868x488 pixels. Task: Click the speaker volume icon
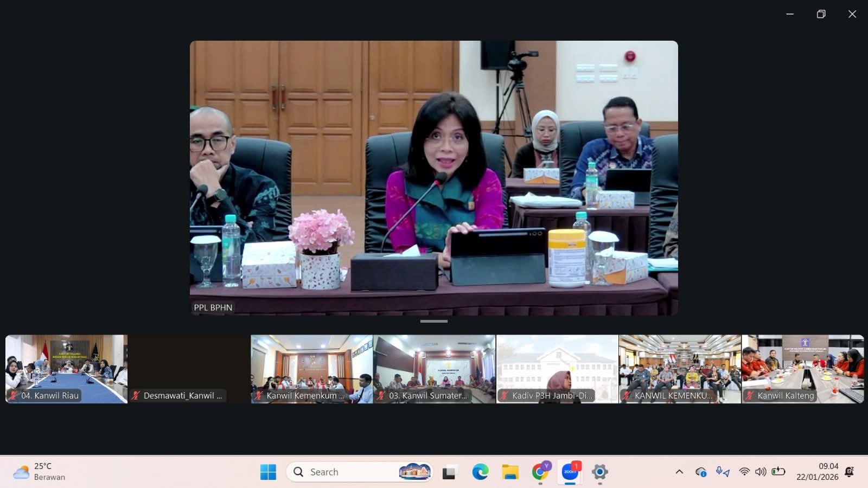[x=761, y=472]
